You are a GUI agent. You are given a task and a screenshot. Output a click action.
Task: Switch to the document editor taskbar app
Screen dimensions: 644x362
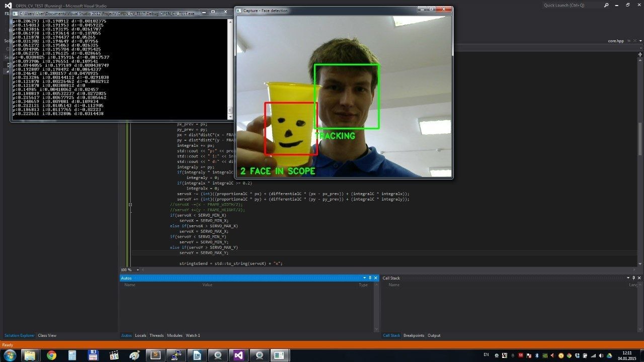click(x=197, y=355)
